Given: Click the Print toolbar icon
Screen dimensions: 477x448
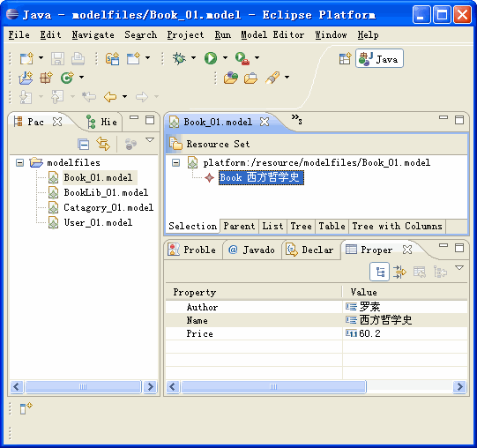Looking at the screenshot, I should 78,58.
